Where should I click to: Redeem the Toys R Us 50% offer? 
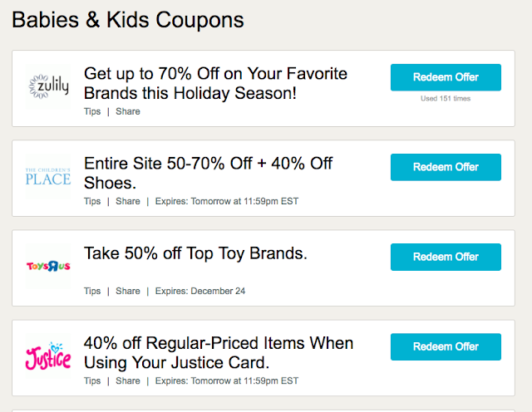pyautogui.click(x=446, y=257)
